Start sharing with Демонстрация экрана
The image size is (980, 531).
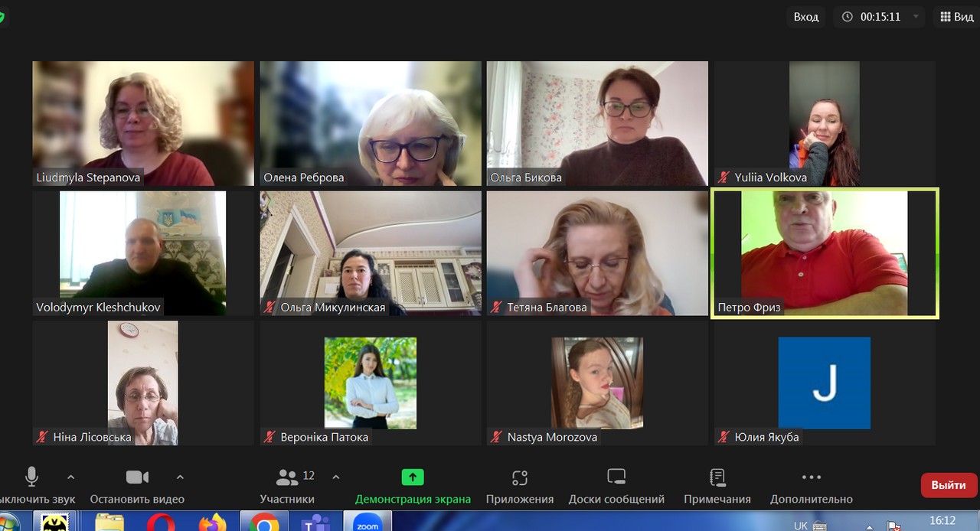(413, 485)
